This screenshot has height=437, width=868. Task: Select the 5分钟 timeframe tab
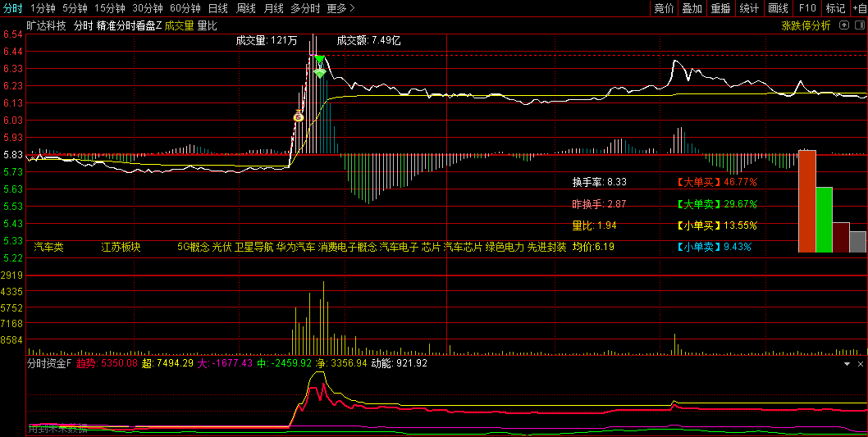pos(75,8)
